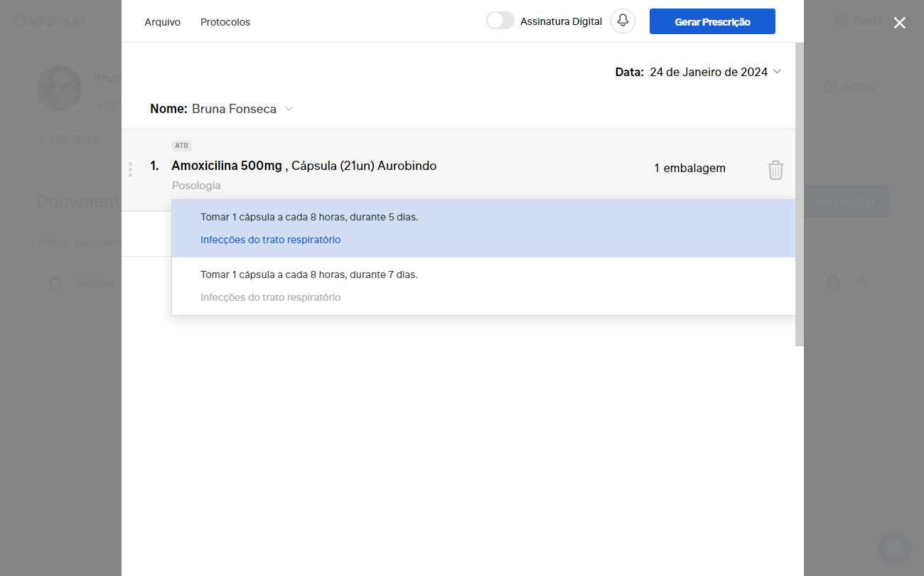Click the 1 embalagem quantity text
This screenshot has height=576, width=924.
(689, 169)
